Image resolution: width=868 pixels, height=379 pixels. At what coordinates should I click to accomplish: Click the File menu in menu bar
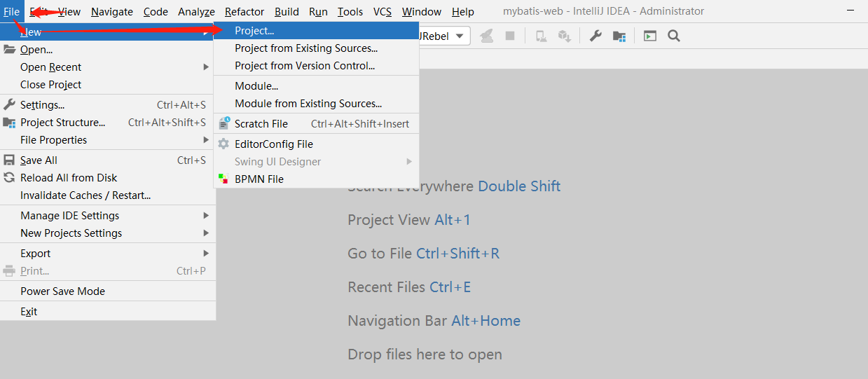coord(11,11)
